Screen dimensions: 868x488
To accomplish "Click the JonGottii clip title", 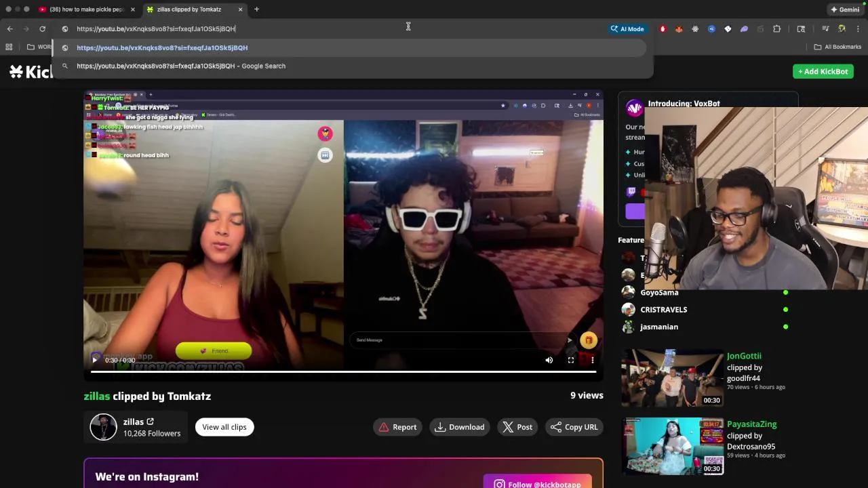I will click(744, 356).
